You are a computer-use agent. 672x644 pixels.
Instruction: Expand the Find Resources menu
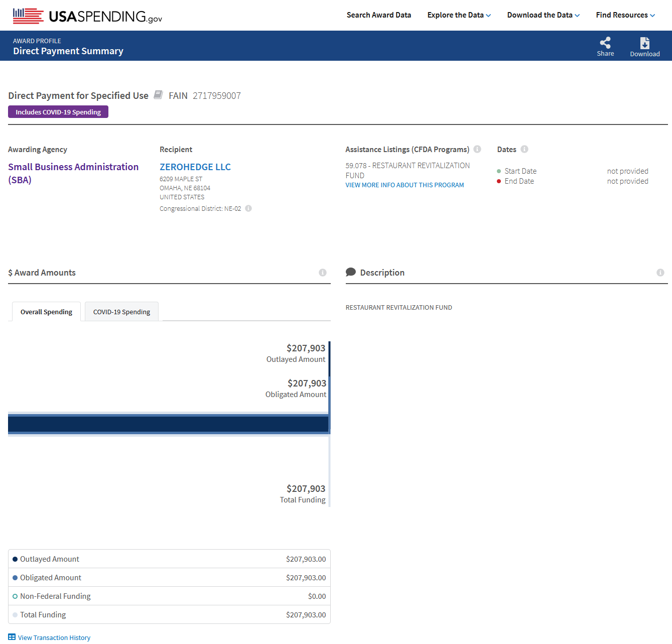(625, 15)
